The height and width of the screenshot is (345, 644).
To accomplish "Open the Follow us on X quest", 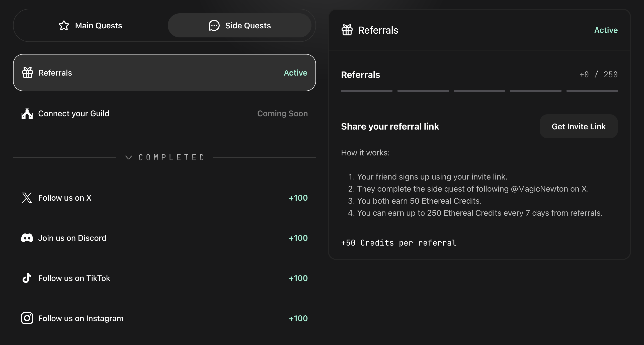I will click(x=164, y=198).
